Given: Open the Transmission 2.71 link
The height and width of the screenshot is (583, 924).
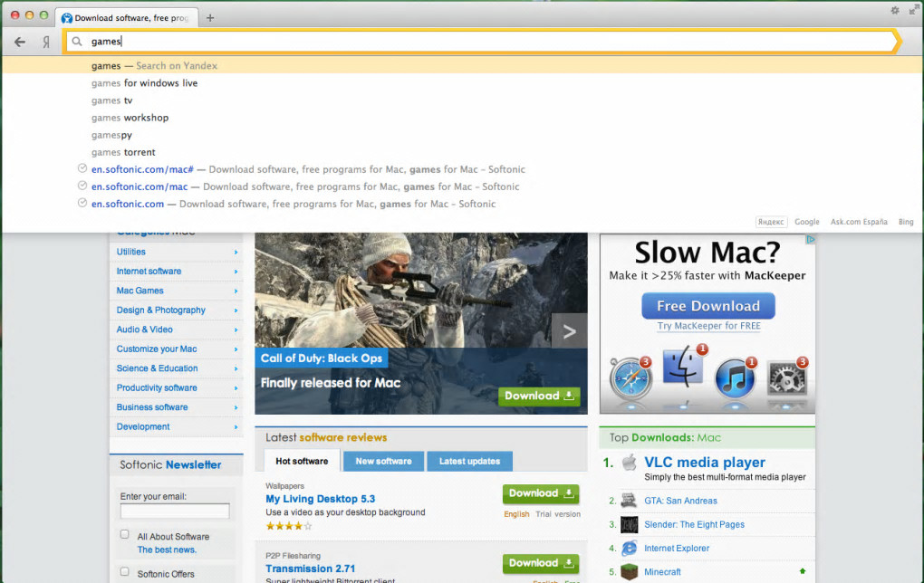Looking at the screenshot, I should [310, 569].
